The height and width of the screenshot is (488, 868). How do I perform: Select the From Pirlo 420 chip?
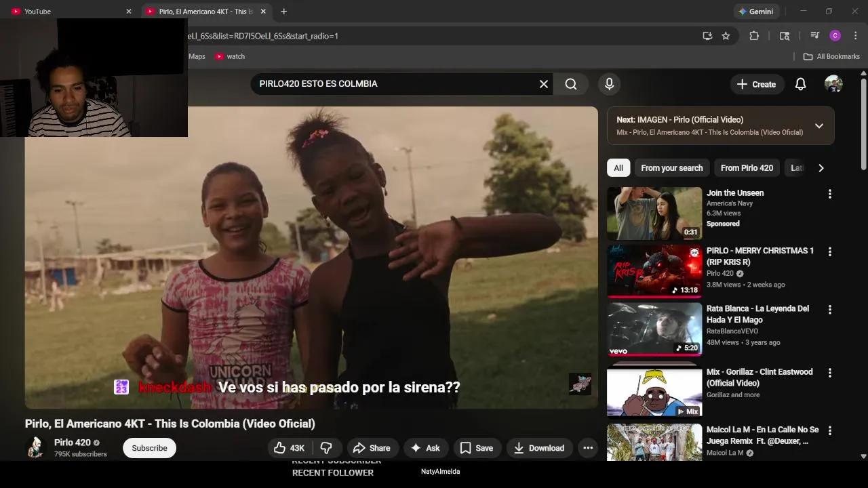point(747,168)
